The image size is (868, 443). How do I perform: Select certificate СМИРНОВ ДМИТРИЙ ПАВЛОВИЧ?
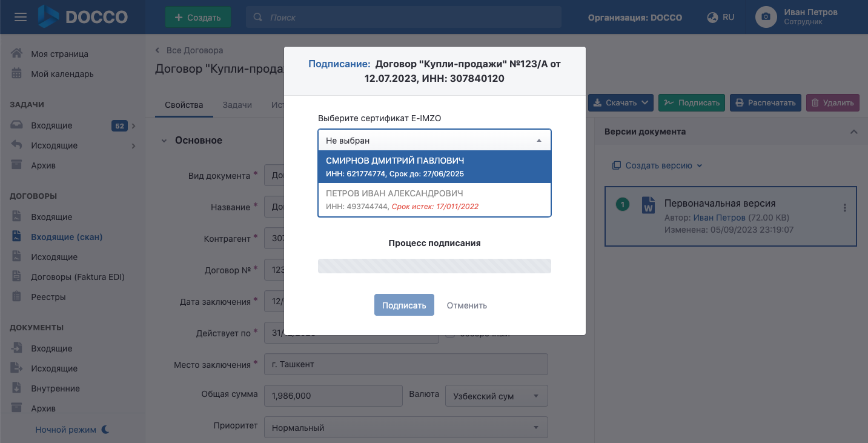coord(434,167)
